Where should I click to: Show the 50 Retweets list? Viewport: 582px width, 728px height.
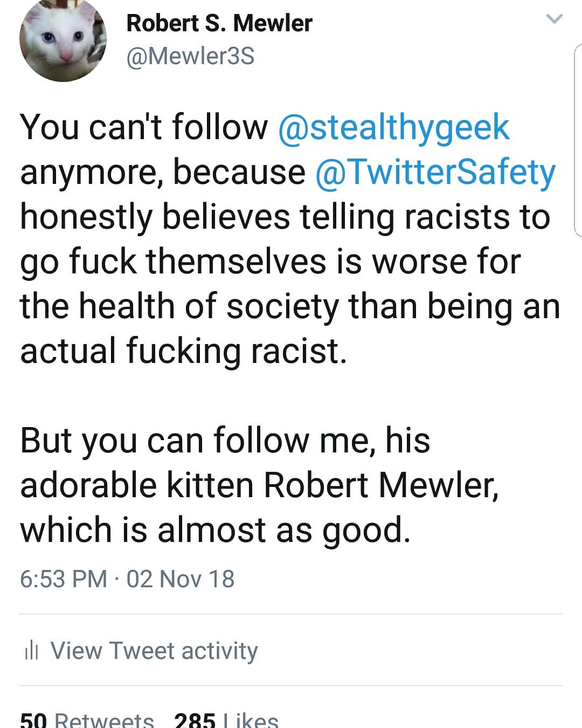tap(87, 720)
